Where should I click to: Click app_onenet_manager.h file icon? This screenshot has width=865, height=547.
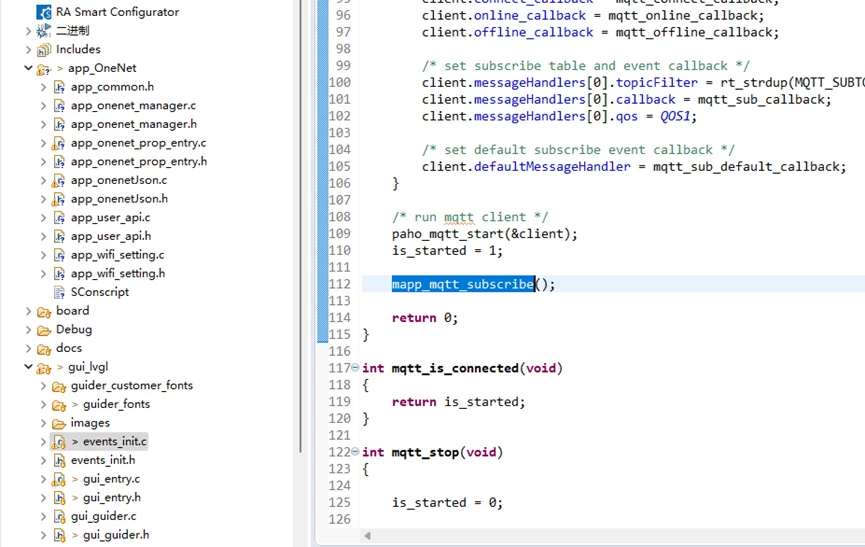[59, 125]
